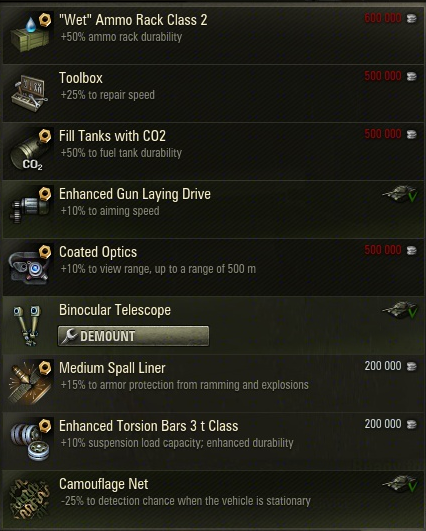
Task: Select the Toolbox equipment icon
Action: point(29,93)
